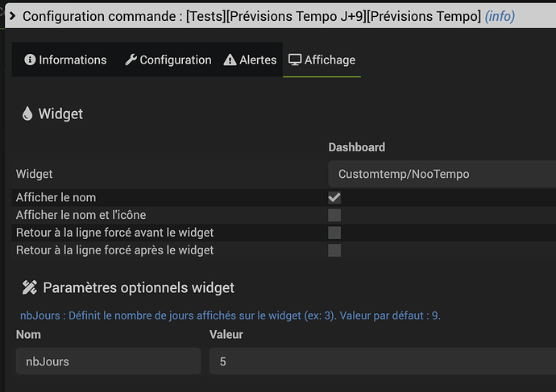
Task: Enable Afficher le nom et l'icône
Action: point(334,215)
